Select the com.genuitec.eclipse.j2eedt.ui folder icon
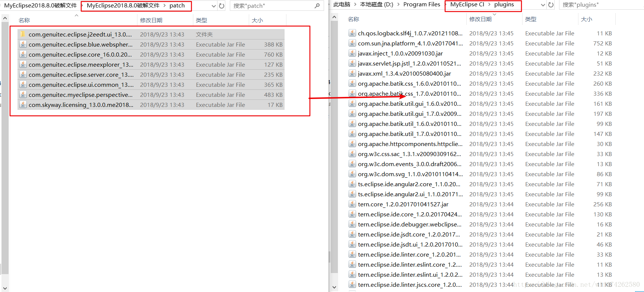This screenshot has height=292, width=644. pyautogui.click(x=23, y=34)
